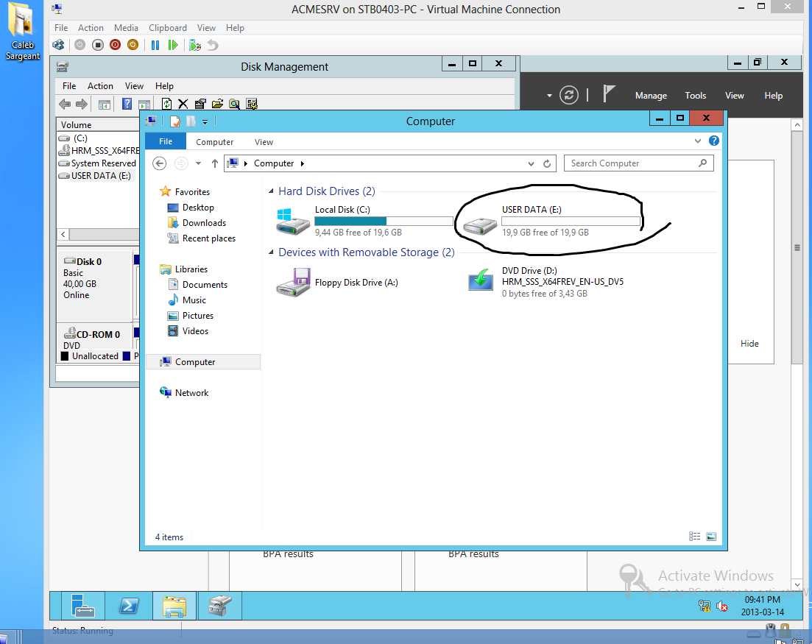Collapse the Devices with Removable Storage group

(271, 252)
